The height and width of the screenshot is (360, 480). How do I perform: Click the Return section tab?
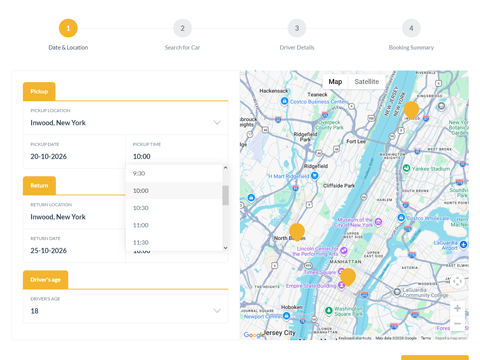click(39, 185)
